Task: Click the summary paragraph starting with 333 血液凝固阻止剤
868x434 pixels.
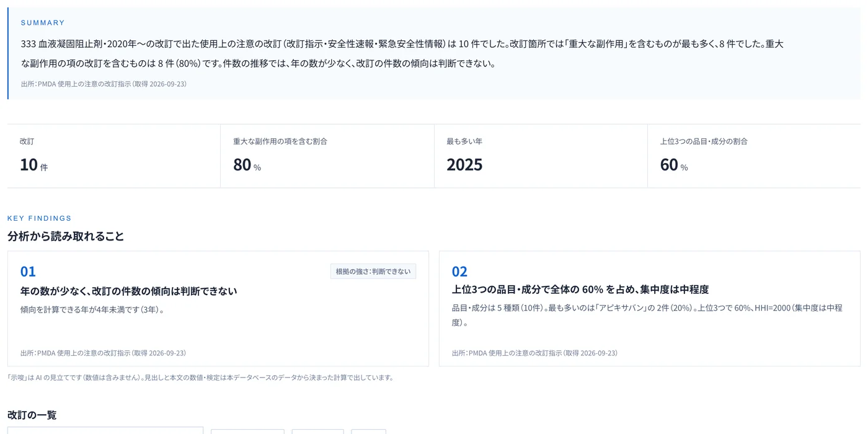Action: pyautogui.click(x=402, y=53)
